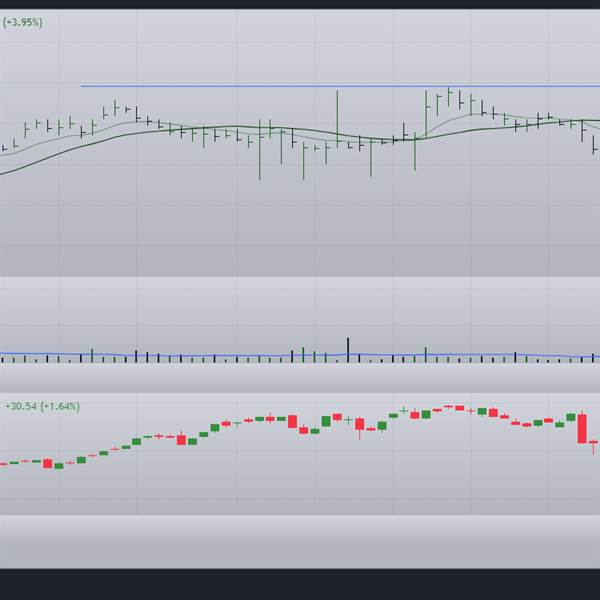
Task: Click the tallest red candlestick in bottom pane
Action: [582, 429]
